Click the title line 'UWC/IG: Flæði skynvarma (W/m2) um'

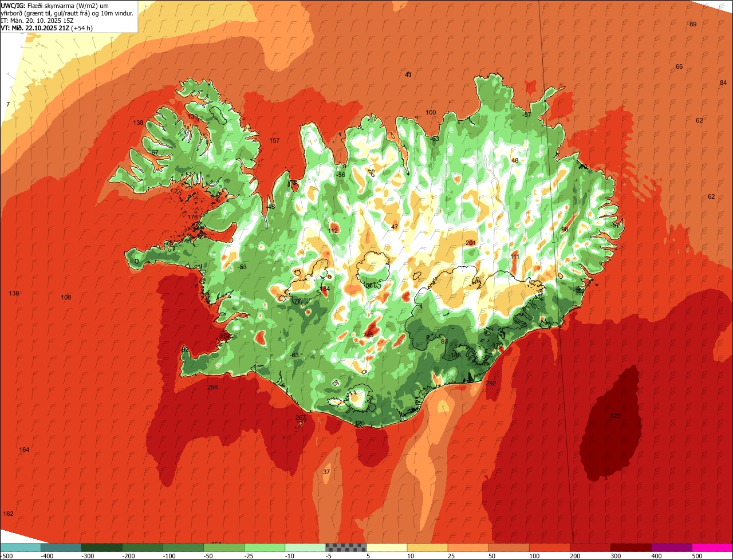[55, 5]
